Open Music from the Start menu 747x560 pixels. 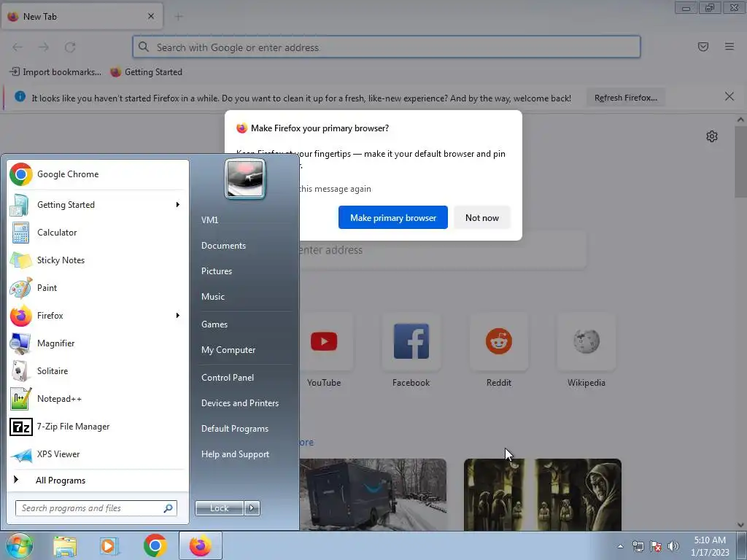(213, 297)
